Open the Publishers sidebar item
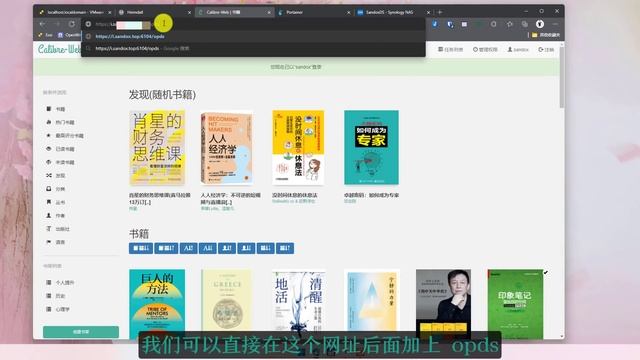This screenshot has width=640, height=360. [58, 229]
